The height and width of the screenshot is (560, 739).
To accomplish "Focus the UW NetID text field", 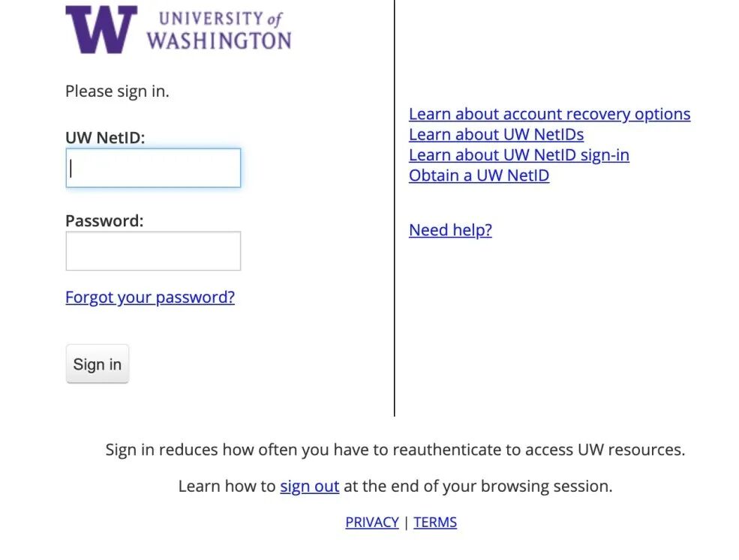I will pos(153,168).
